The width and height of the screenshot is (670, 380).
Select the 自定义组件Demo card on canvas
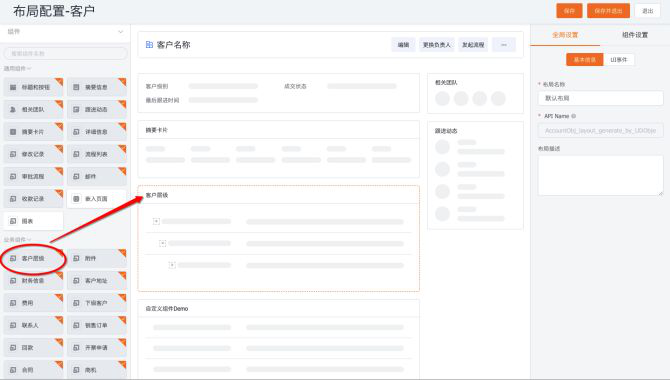[x=279, y=339]
